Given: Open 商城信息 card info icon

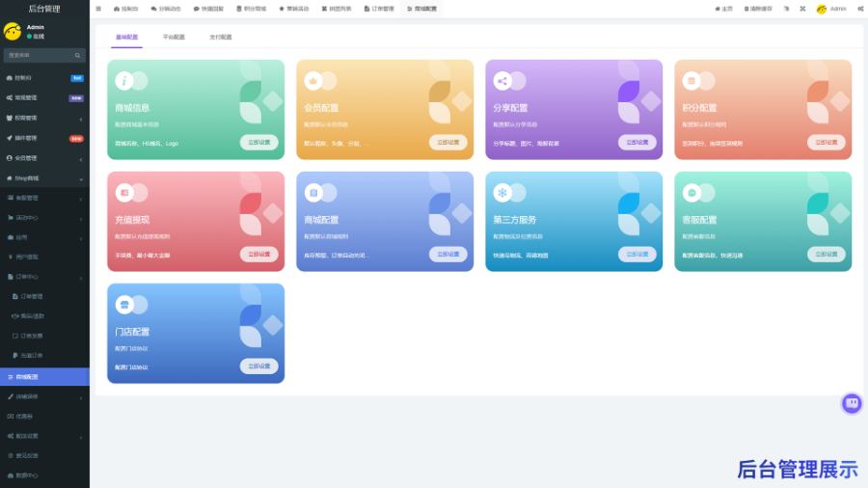Looking at the screenshot, I should pos(124,81).
